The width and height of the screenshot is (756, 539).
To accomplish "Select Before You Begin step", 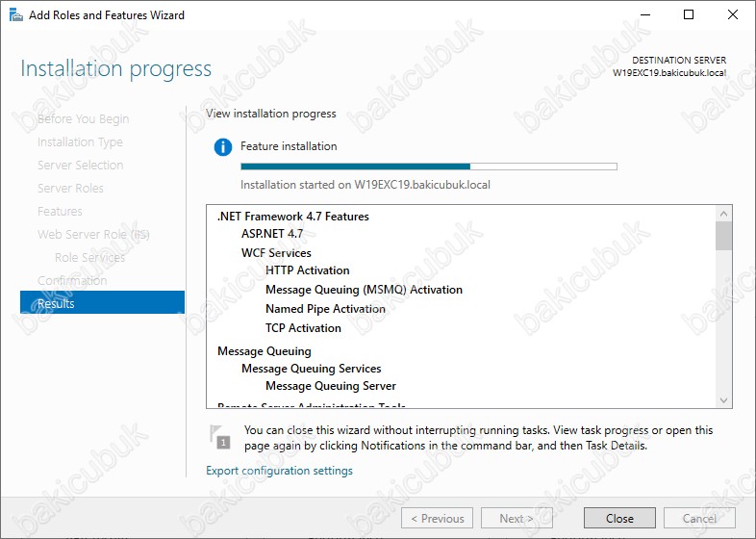I will click(x=83, y=118).
